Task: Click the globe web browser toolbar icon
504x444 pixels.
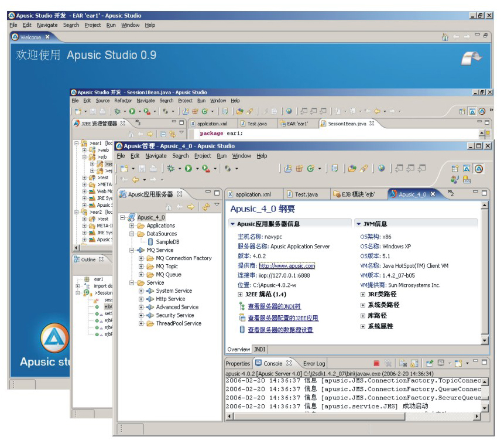Action: tap(381, 169)
